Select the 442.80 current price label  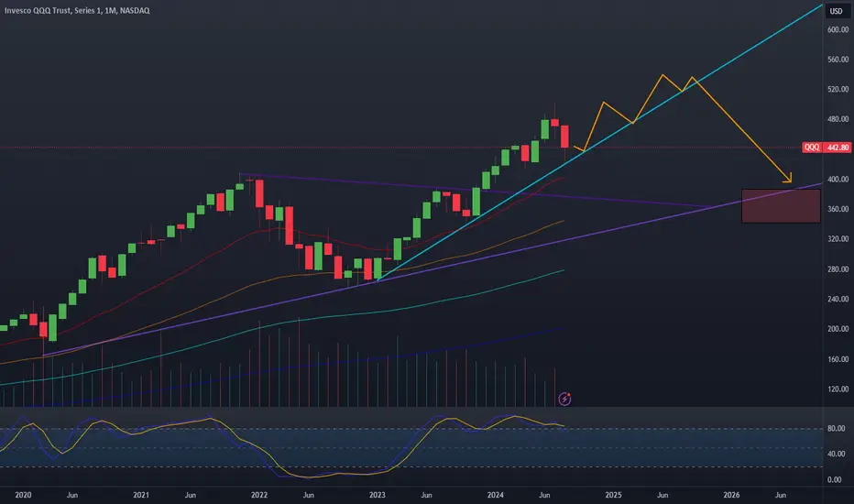(x=838, y=148)
